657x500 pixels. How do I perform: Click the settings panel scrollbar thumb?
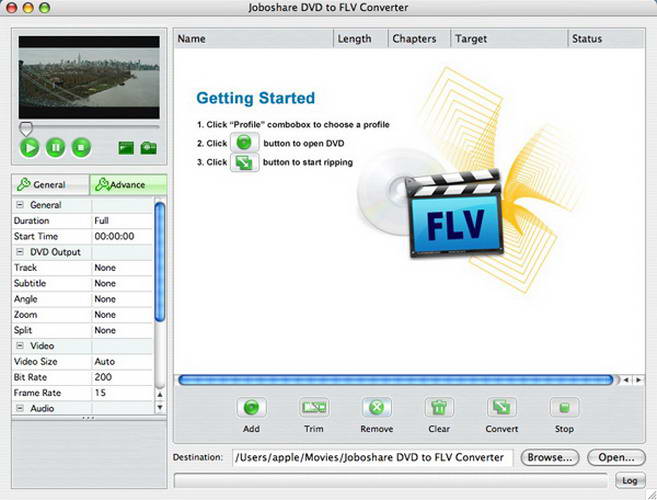[x=160, y=262]
